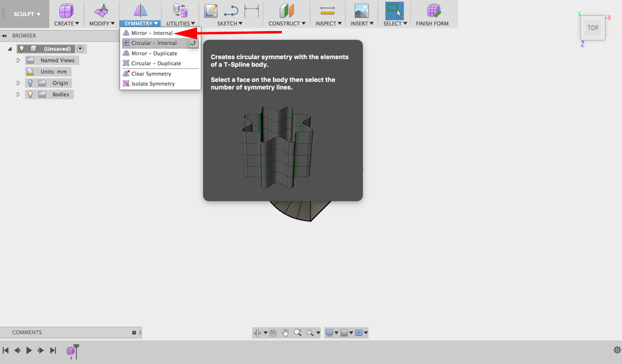The height and width of the screenshot is (364, 622).
Task: Select the Zoom magnifier tool
Action: [x=297, y=333]
